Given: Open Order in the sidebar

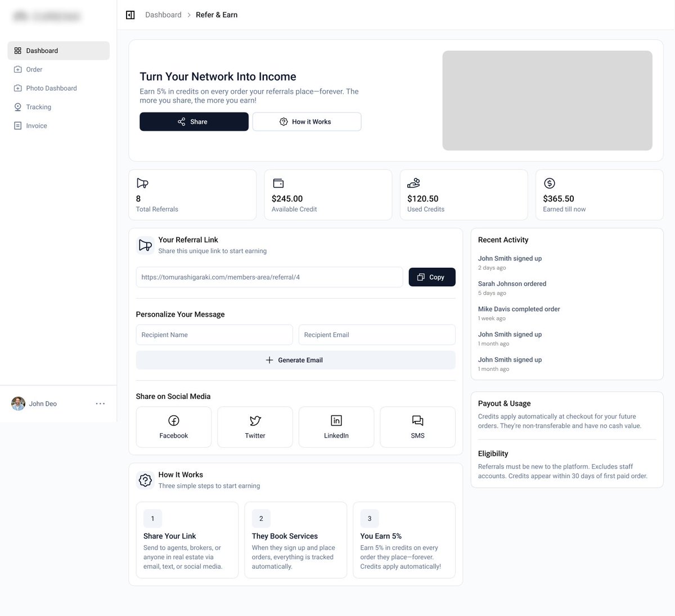Looking at the screenshot, I should click(x=58, y=69).
